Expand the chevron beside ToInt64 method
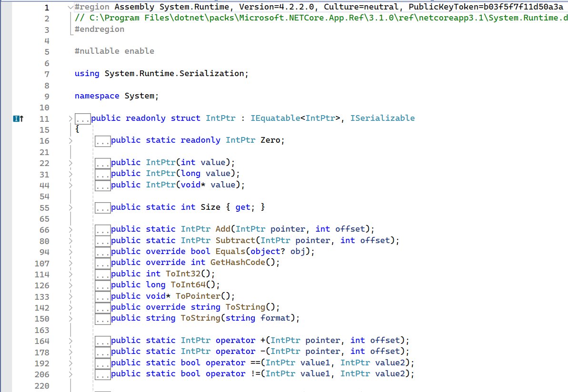This screenshot has height=392, width=568. 70,285
